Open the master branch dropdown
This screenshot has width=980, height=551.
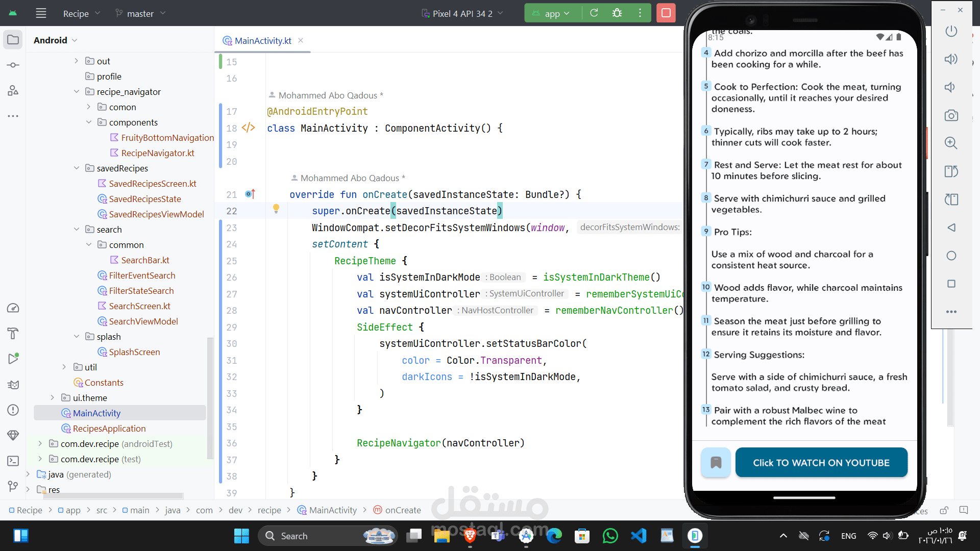(140, 14)
